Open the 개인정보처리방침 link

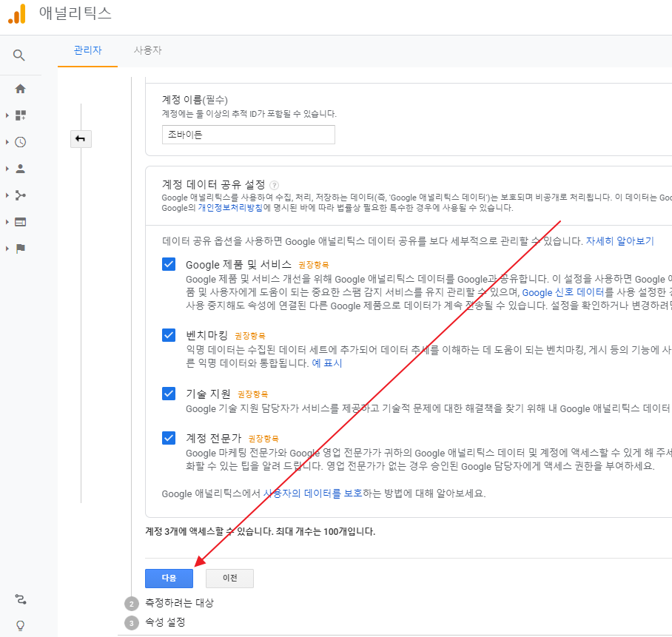coord(230,208)
